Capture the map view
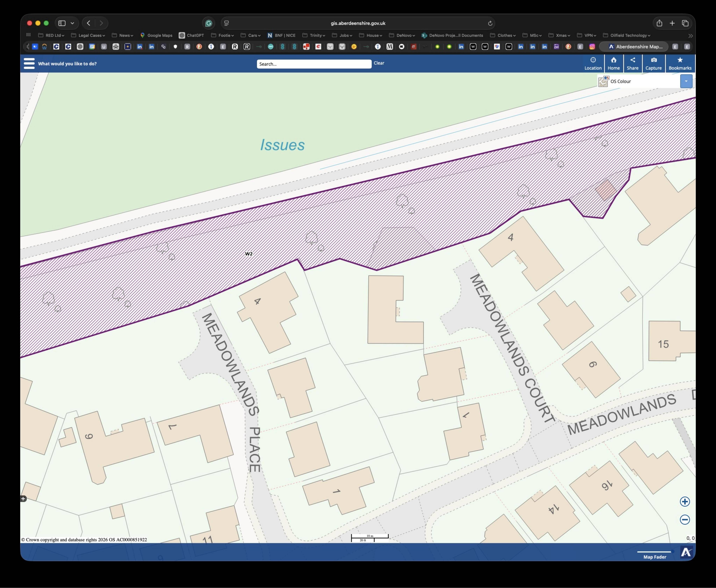716x588 pixels. [653, 63]
